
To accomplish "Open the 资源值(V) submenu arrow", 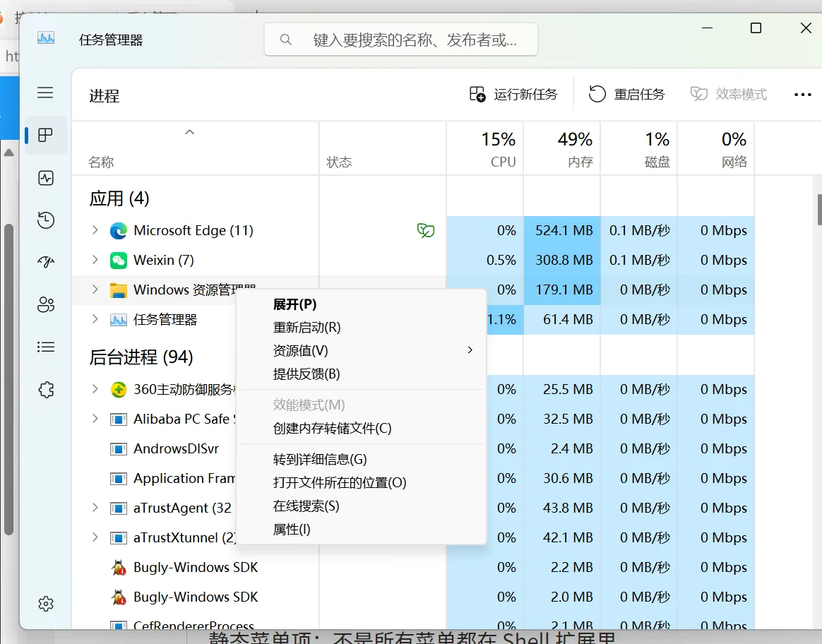I will coord(470,350).
